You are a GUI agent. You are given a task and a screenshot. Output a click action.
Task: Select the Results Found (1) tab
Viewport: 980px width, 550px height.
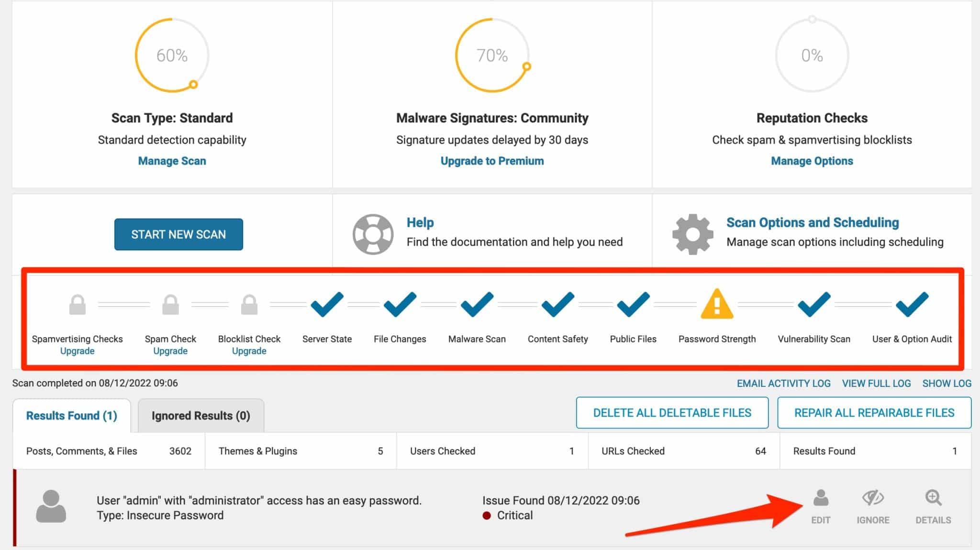pyautogui.click(x=72, y=415)
